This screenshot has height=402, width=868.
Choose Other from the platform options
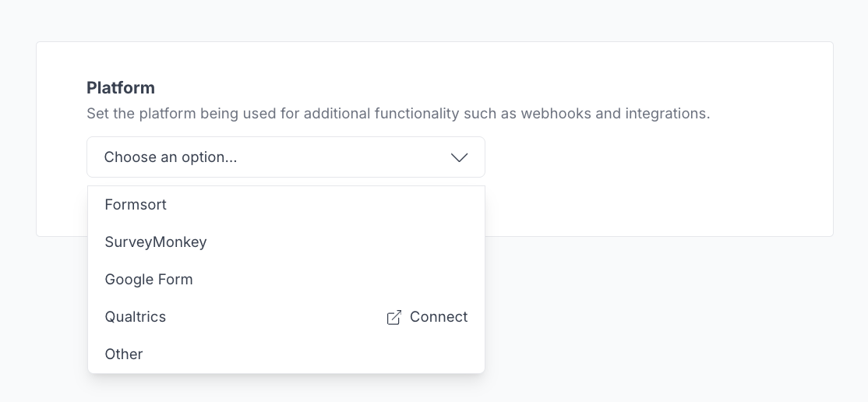(x=124, y=354)
